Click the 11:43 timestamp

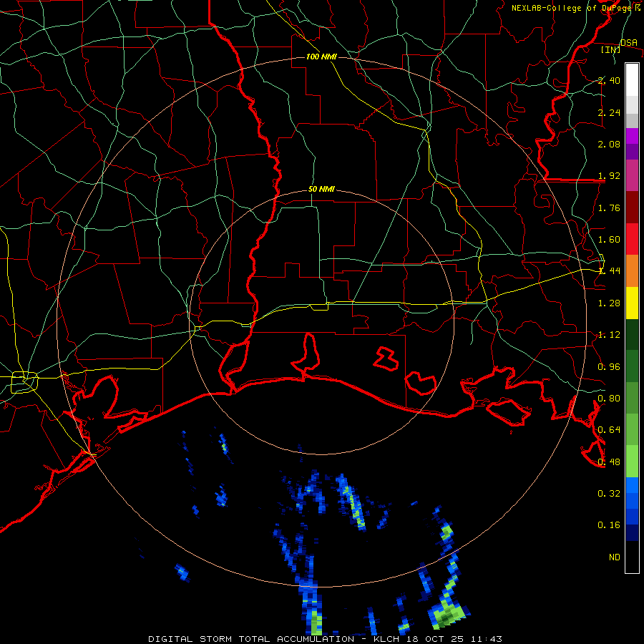487,639
